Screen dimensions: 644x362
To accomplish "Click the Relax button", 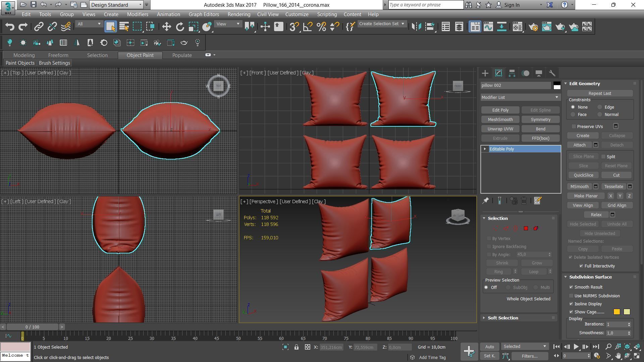I will 596,215.
